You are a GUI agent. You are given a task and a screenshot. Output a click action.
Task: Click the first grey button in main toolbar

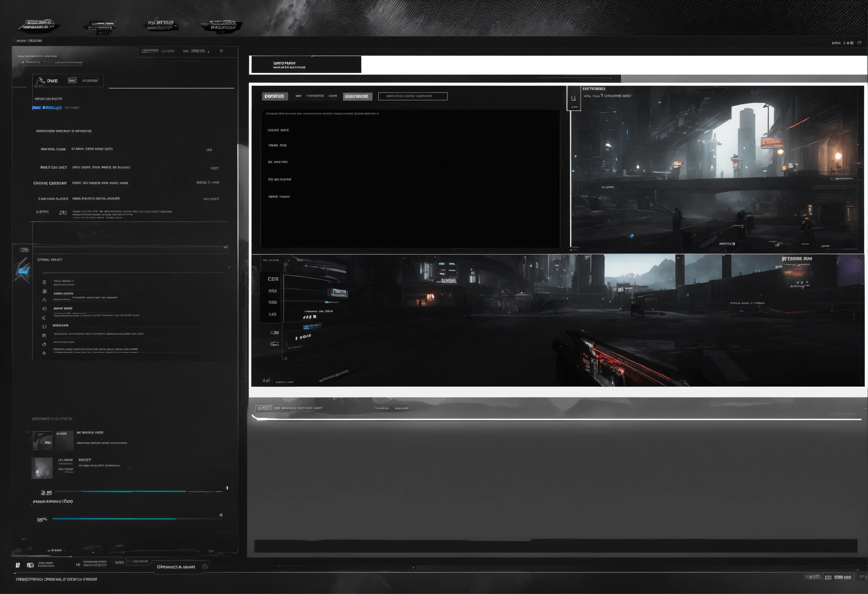tap(274, 96)
